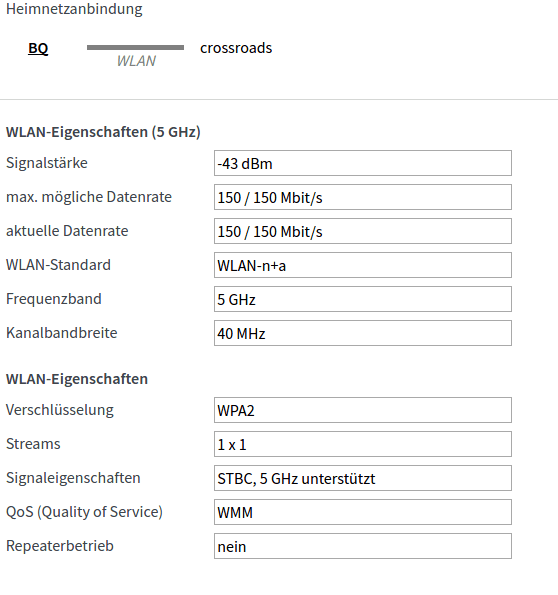Image resolution: width=558 pixels, height=595 pixels.
Task: Click the crossroads network name
Action: 236,48
